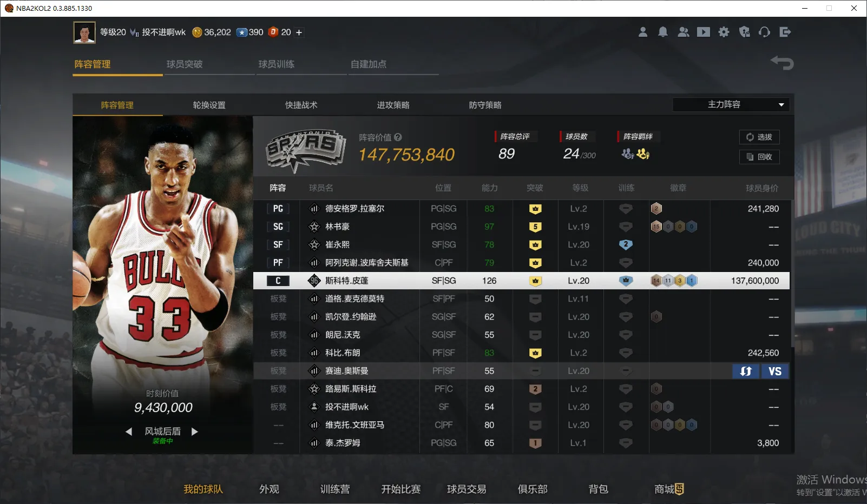
Task: Open 我的球队 in bottom navigation
Action: 203,489
